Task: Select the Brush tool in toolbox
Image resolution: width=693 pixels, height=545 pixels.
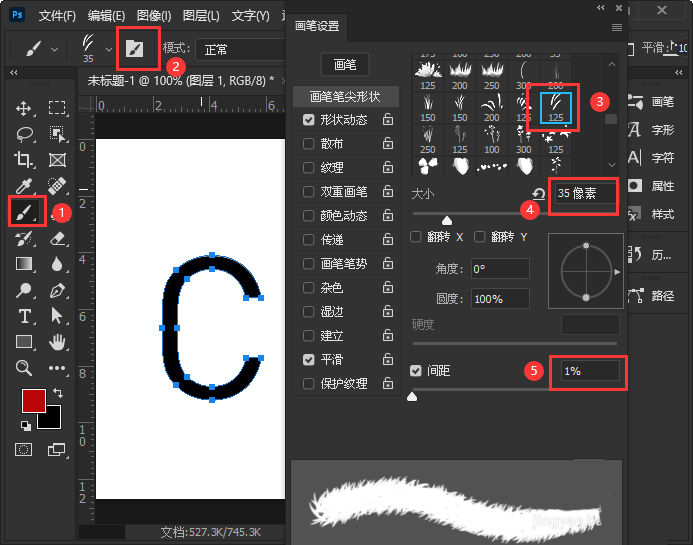Action: click(24, 212)
